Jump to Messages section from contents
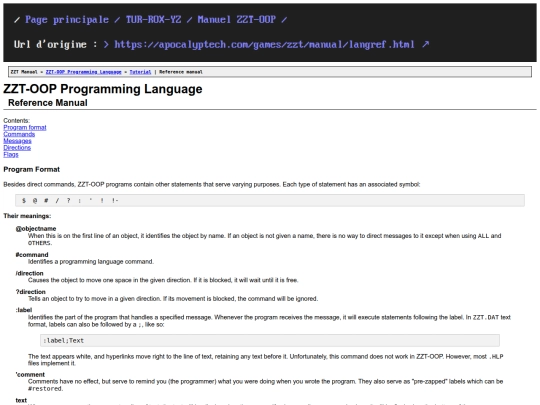 tap(17, 141)
